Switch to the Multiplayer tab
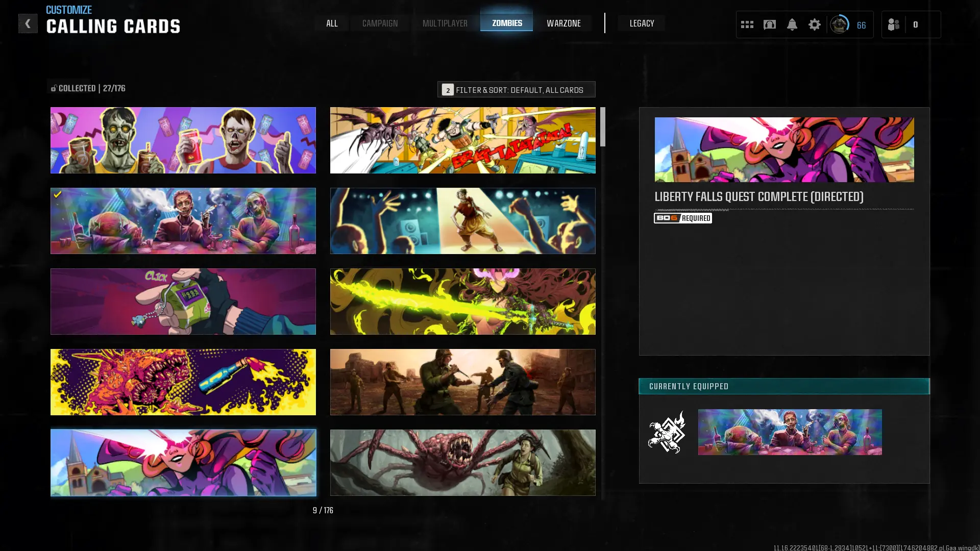Image resolution: width=980 pixels, height=551 pixels. pos(445,23)
